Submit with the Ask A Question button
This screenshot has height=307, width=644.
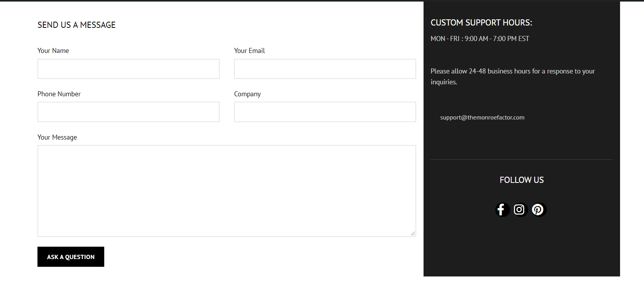(71, 257)
